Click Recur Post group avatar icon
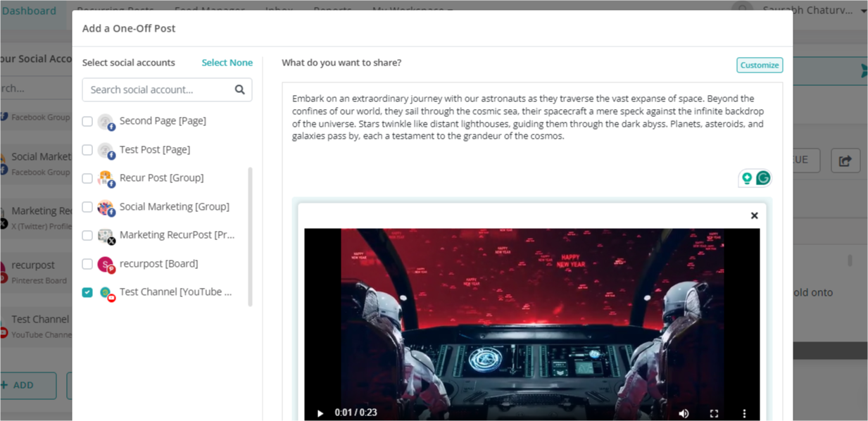Image resolution: width=868 pixels, height=421 pixels. (106, 178)
